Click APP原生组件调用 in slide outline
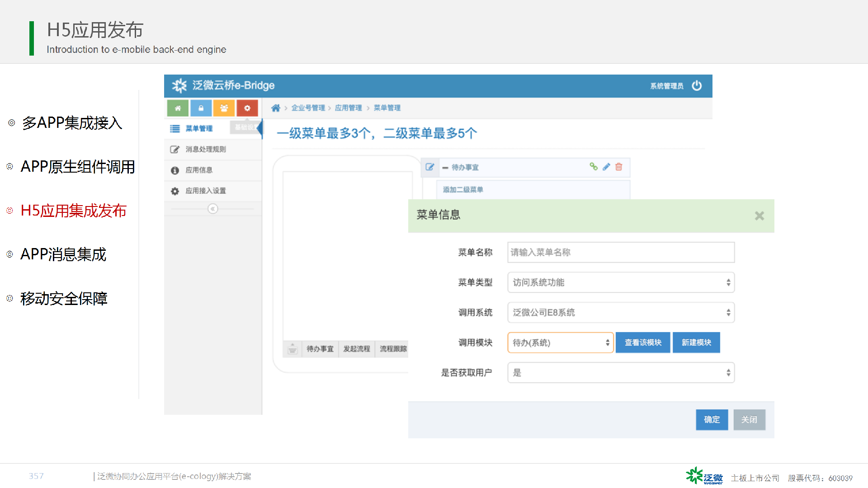This screenshot has height=488, width=868. [x=78, y=167]
